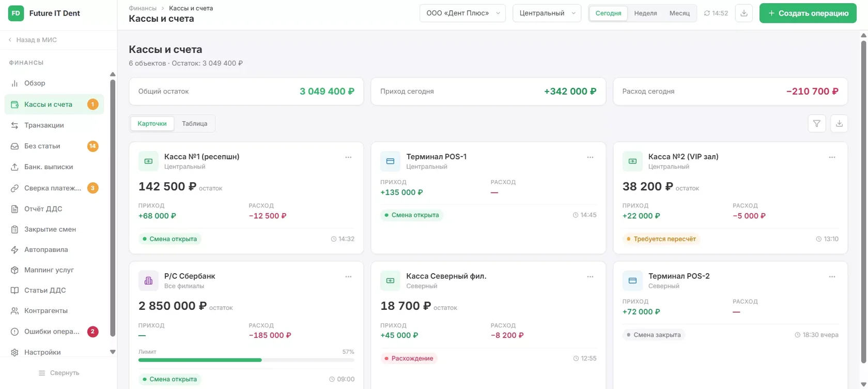This screenshot has height=389, width=868.
Task: Open three-dot menu of Касса №1 (ресепшн)
Action: click(348, 157)
